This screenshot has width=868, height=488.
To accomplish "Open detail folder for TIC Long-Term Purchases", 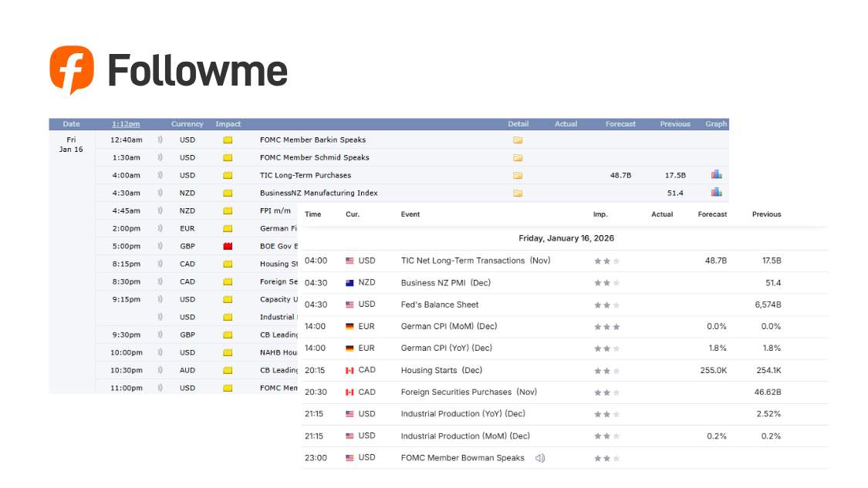I will [518, 176].
